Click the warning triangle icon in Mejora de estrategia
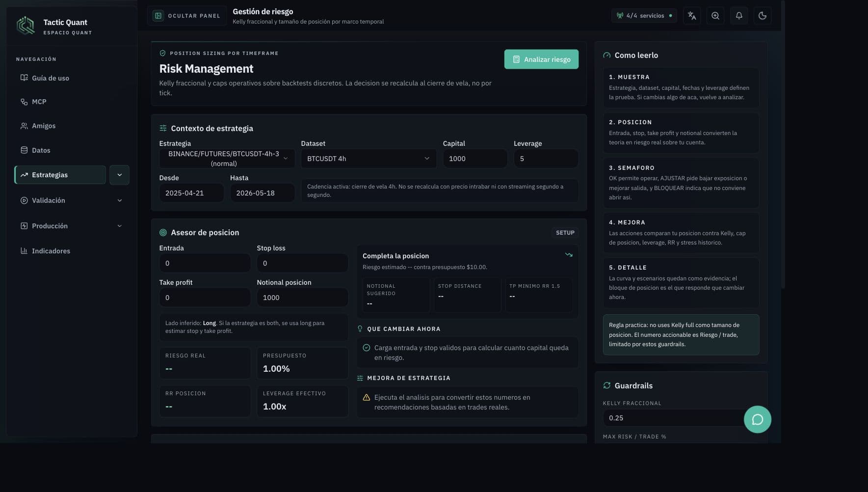 [x=366, y=397]
